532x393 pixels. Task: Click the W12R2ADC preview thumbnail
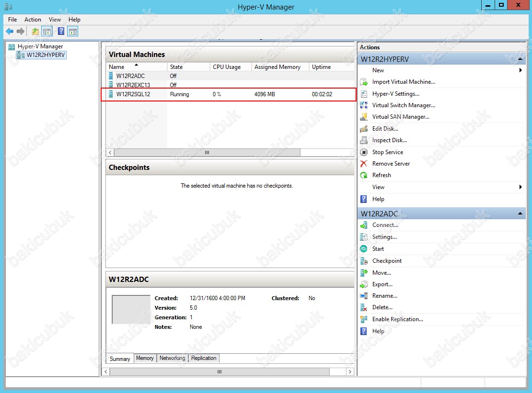pos(131,310)
